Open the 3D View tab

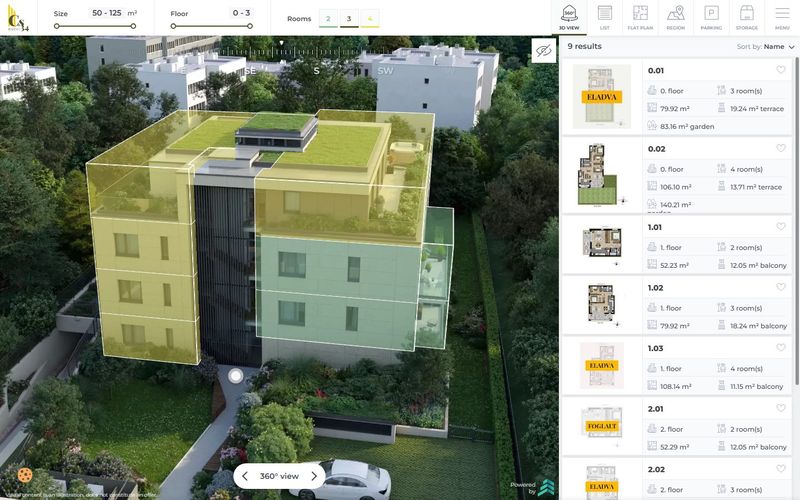(569, 17)
